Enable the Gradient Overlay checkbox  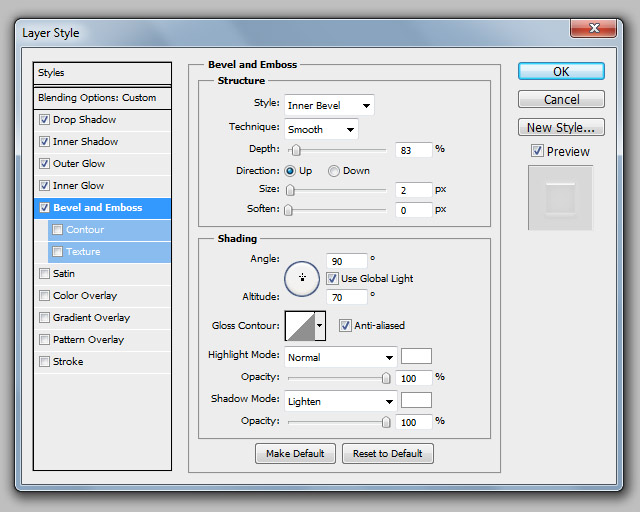(44, 318)
